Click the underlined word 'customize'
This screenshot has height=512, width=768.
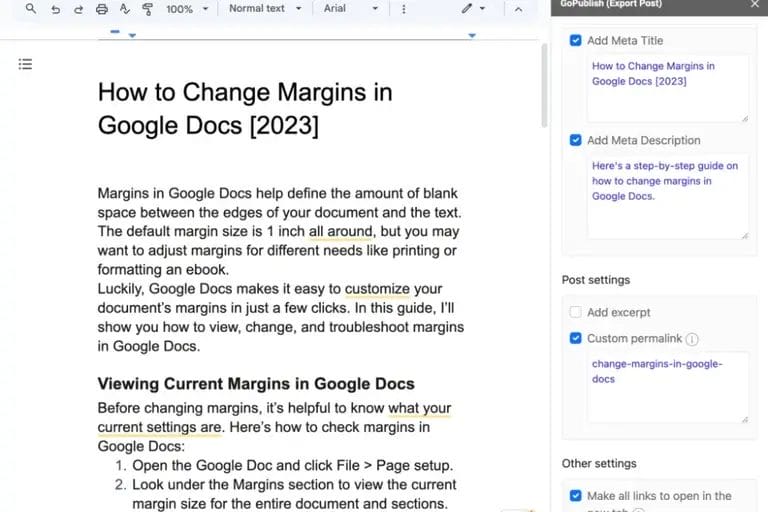pos(377,289)
